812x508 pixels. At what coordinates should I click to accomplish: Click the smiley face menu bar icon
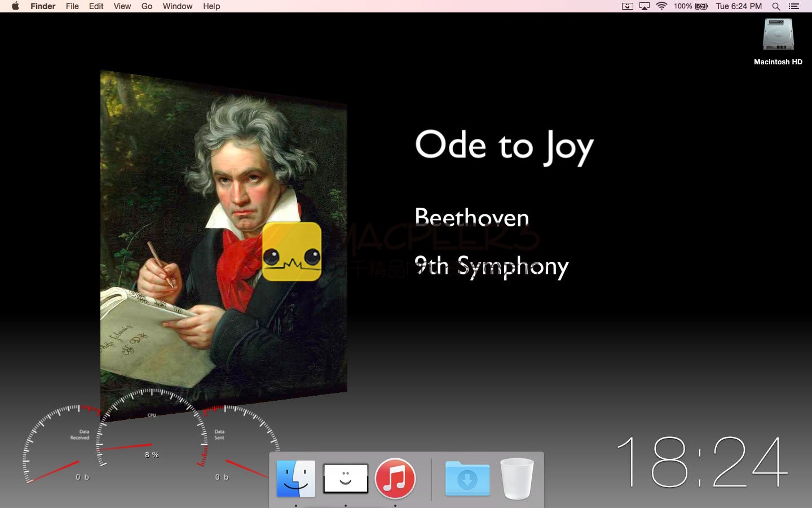coord(628,6)
